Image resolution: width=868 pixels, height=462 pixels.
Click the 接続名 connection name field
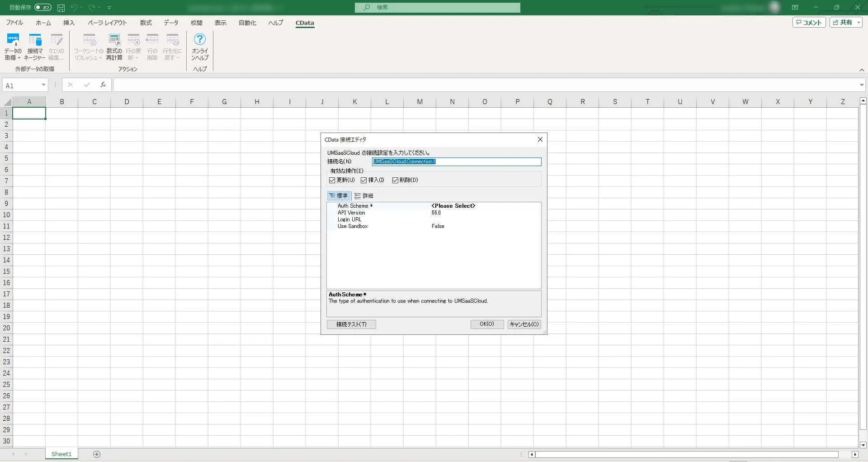[456, 162]
